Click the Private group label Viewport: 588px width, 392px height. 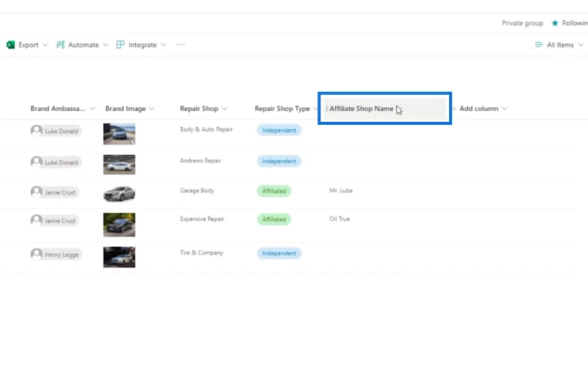point(523,23)
